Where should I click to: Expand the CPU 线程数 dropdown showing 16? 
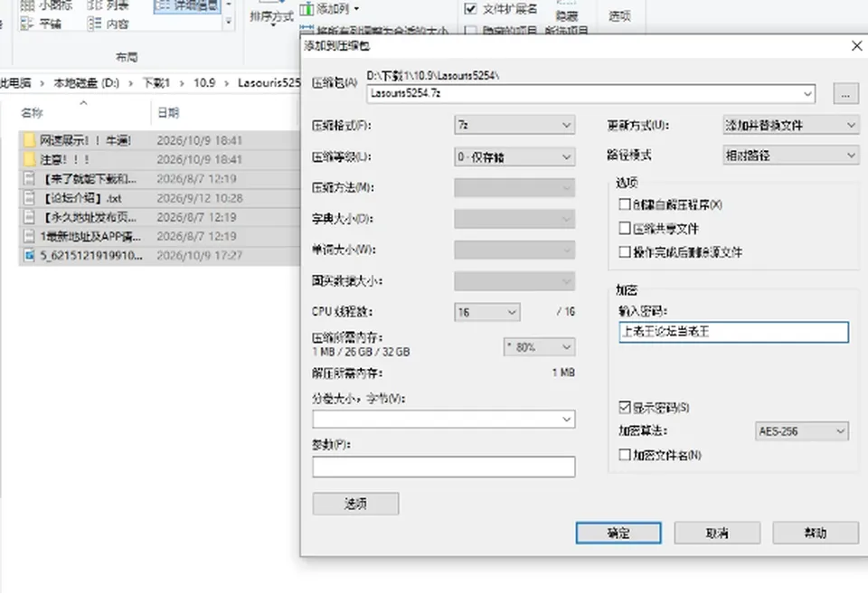point(486,312)
